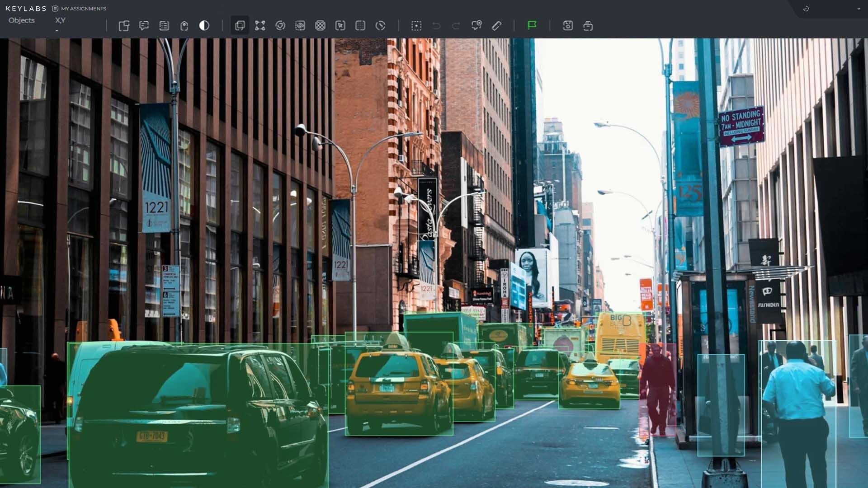The image size is (868, 488).
Task: Undo the last annotation action
Action: click(435, 26)
